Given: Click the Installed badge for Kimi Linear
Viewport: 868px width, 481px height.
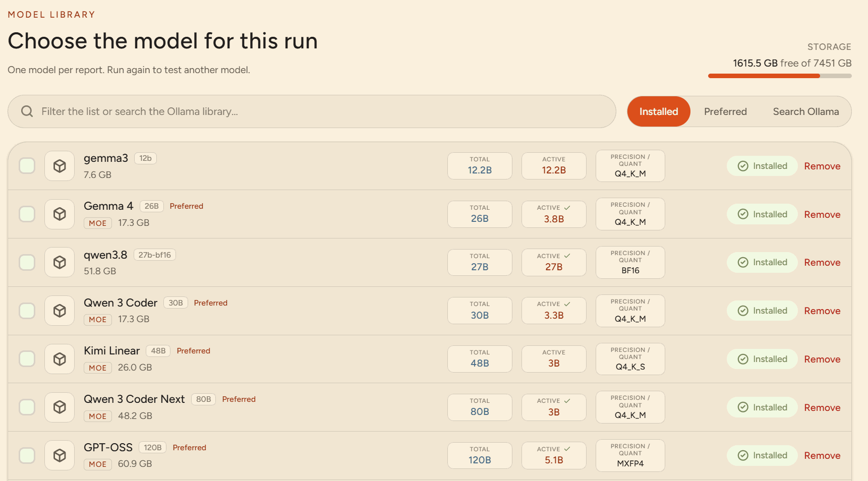Looking at the screenshot, I should (762, 359).
